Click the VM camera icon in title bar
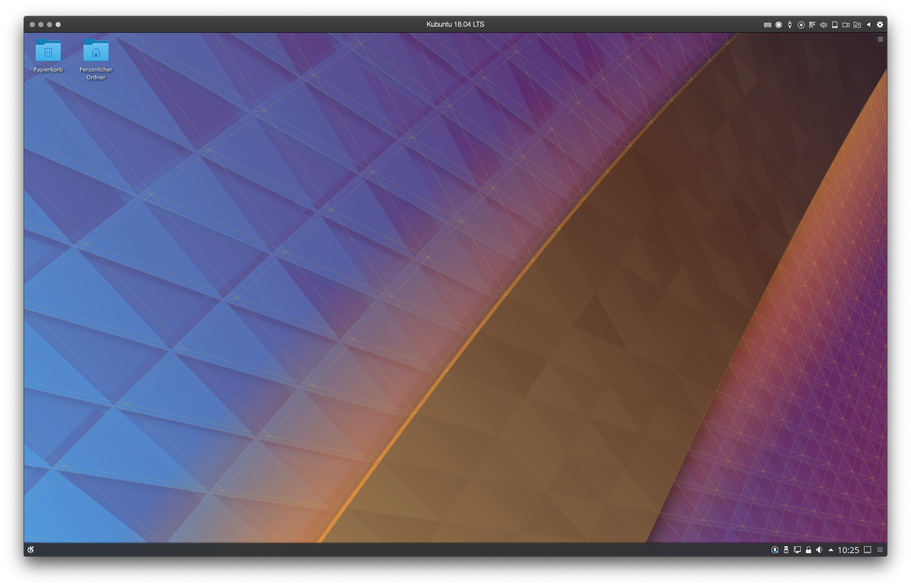The image size is (911, 588). (x=846, y=25)
